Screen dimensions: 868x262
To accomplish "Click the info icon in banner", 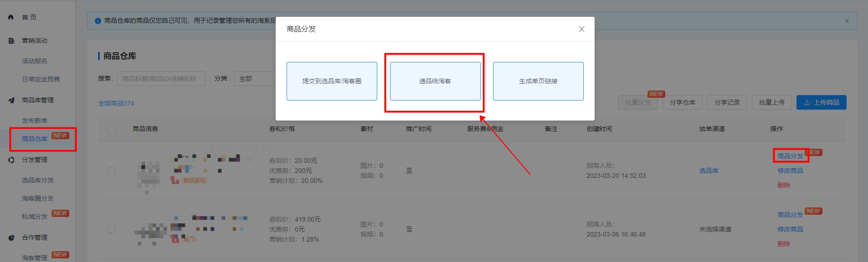I will 98,21.
